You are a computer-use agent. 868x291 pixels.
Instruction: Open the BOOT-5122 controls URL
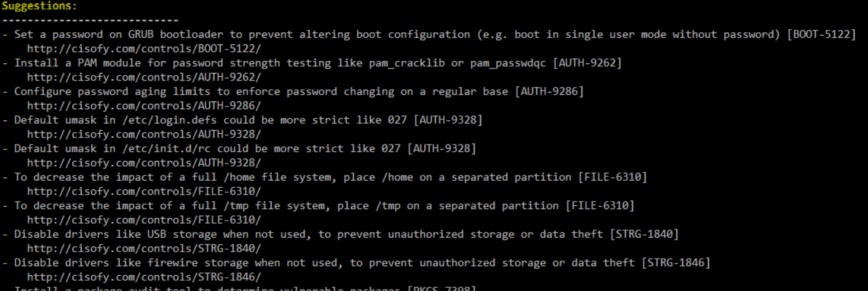coord(144,48)
